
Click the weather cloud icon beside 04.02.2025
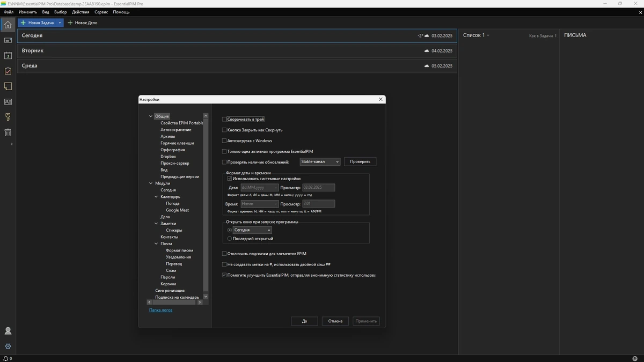[427, 51]
